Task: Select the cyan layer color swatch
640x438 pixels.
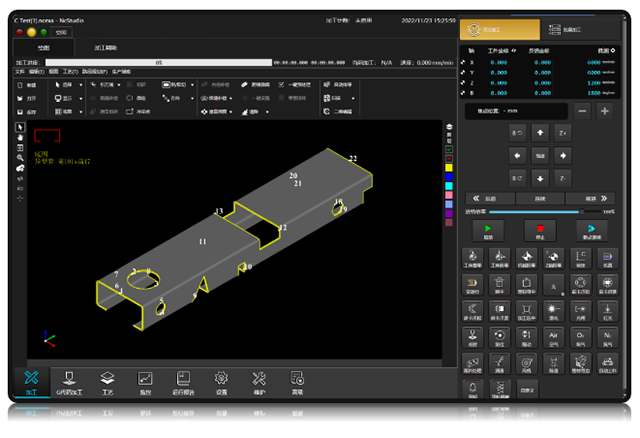Action: click(x=449, y=185)
